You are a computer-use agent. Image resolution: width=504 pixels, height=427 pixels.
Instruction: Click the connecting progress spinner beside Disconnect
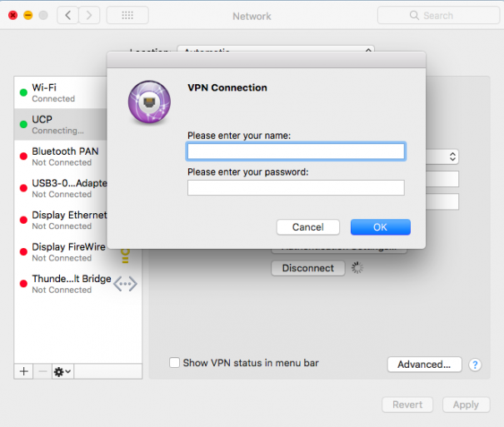(x=357, y=268)
